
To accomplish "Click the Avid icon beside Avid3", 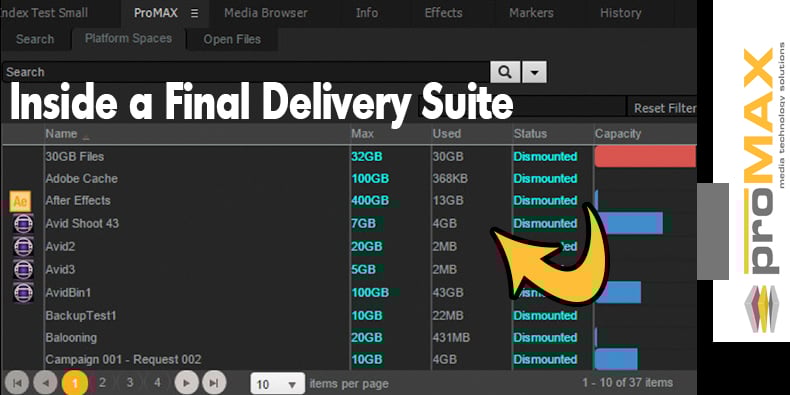I will tap(23, 270).
